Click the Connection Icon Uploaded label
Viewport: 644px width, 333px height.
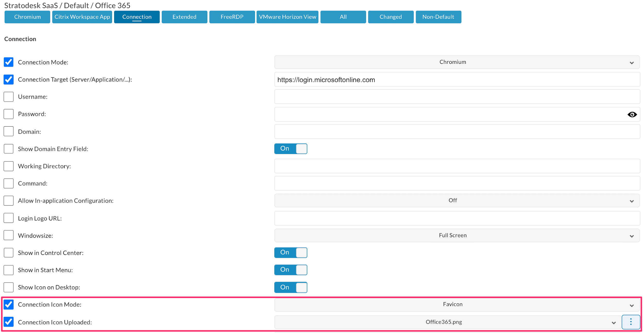55,322
